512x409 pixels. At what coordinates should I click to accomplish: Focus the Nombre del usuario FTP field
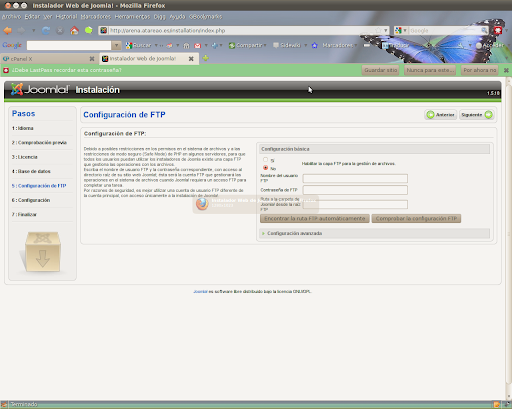tap(355, 178)
